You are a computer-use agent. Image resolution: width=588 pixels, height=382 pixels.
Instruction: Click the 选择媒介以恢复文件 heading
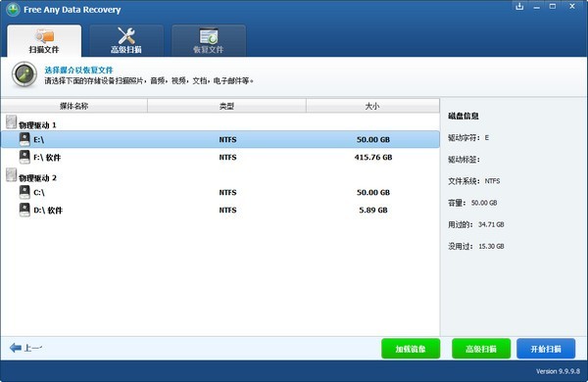pyautogui.click(x=78, y=71)
